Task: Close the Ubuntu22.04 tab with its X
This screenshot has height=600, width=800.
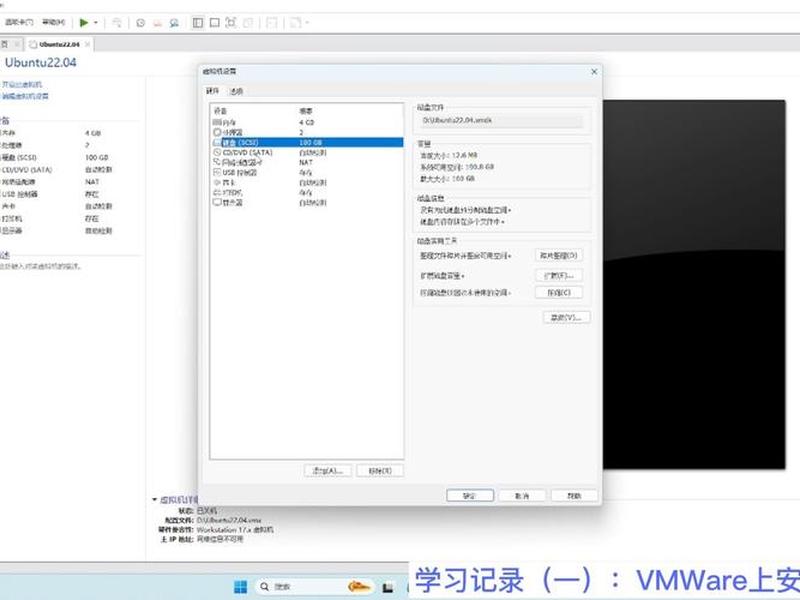Action: [x=87, y=44]
